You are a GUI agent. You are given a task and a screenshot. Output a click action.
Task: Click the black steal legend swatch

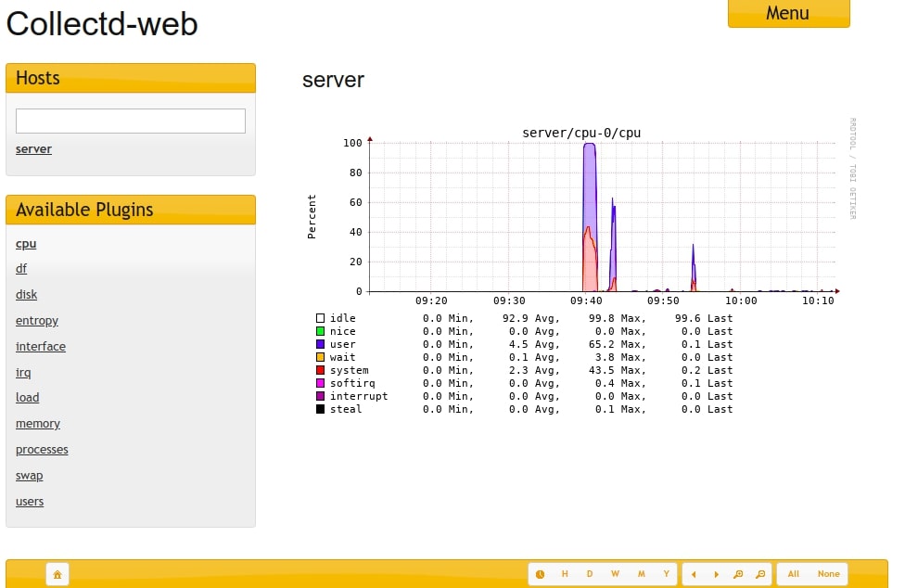(320, 409)
